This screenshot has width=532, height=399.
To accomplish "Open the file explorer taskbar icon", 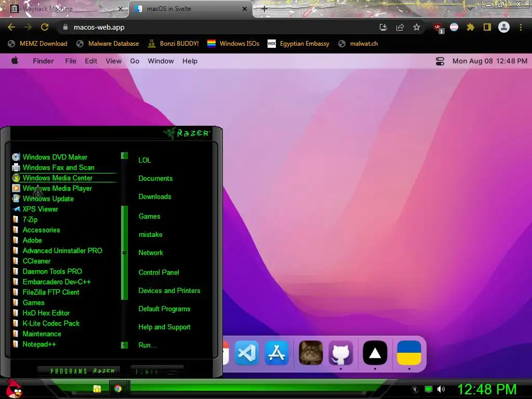I will point(97,389).
